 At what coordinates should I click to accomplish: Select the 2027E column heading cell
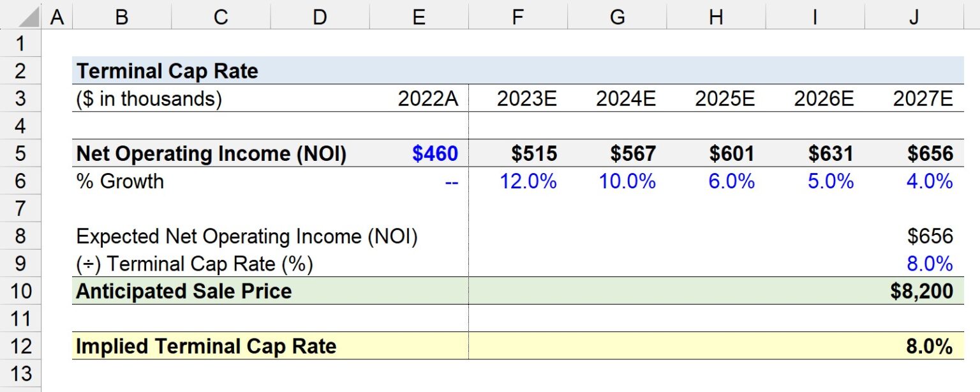point(923,98)
